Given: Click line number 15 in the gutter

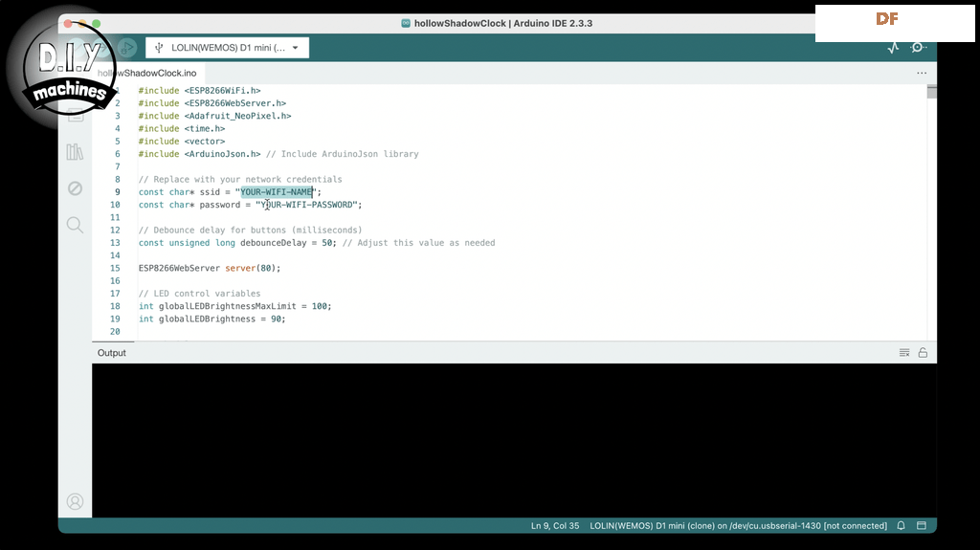Looking at the screenshot, I should [115, 268].
